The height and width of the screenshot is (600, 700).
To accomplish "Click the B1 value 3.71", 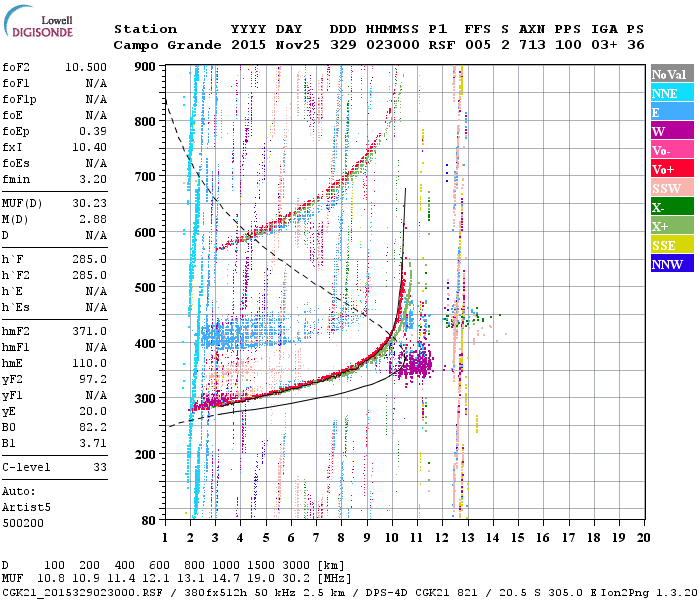I will coord(93,443).
